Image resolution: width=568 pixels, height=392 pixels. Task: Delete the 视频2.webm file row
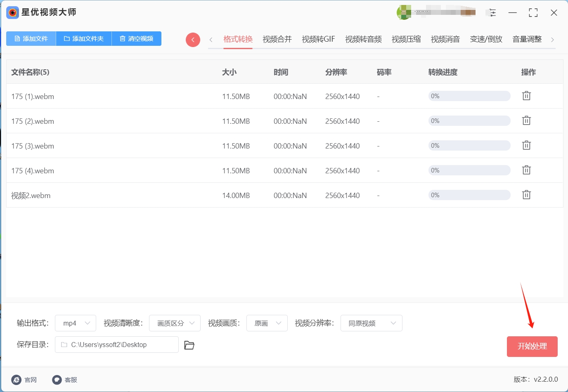[x=526, y=195]
